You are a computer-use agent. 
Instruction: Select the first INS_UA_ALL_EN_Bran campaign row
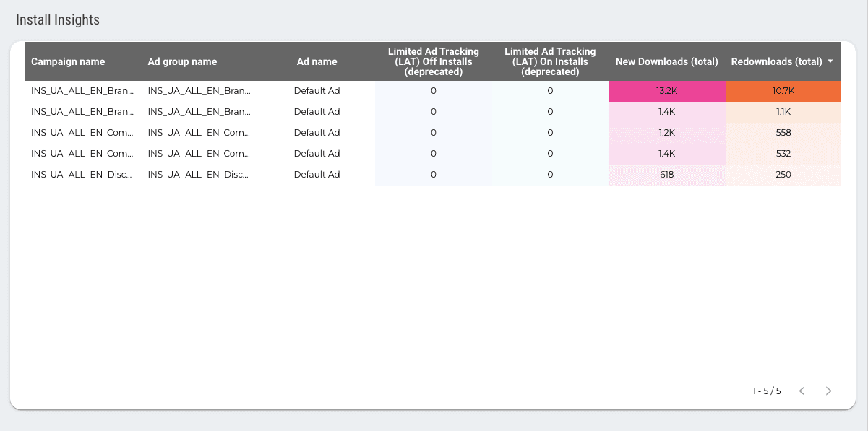[x=82, y=90]
